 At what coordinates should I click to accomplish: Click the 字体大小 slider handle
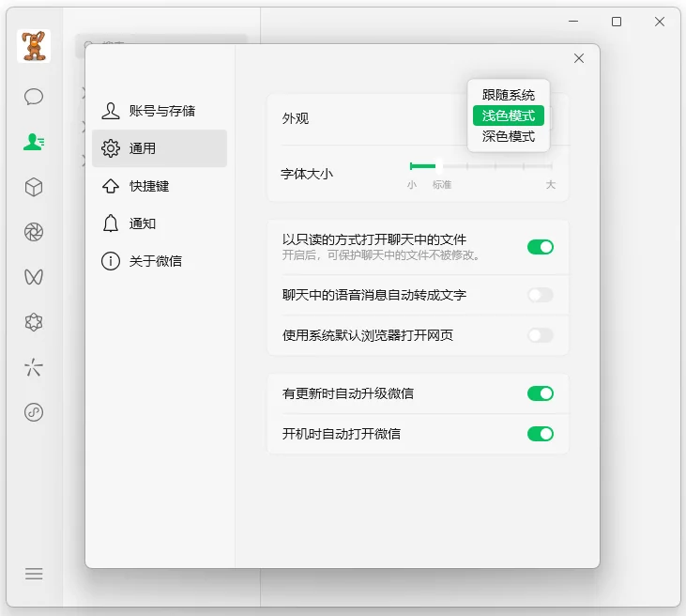[439, 166]
